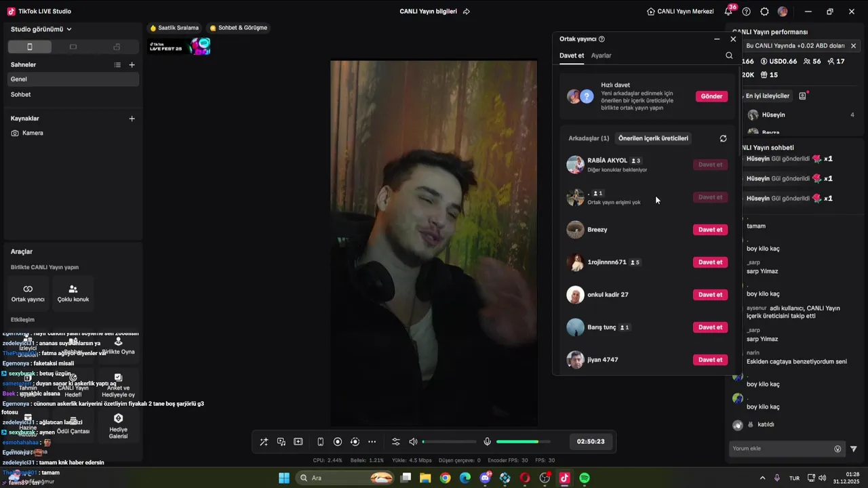This screenshot has height=488, width=868.
Task: Open notifications bell with 36 badge
Action: coord(728,12)
